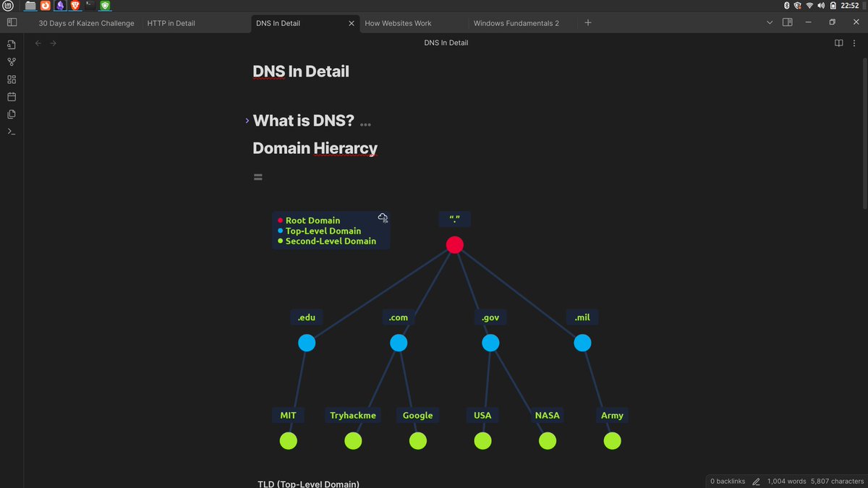Select the DNS In Detail tab
Image resolution: width=868 pixels, height=488 pixels.
coord(278,23)
